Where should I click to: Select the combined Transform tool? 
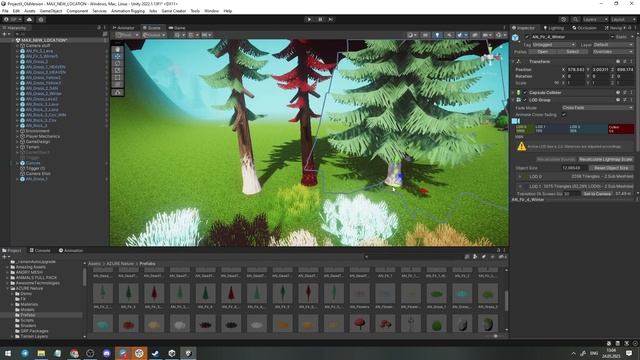118,84
